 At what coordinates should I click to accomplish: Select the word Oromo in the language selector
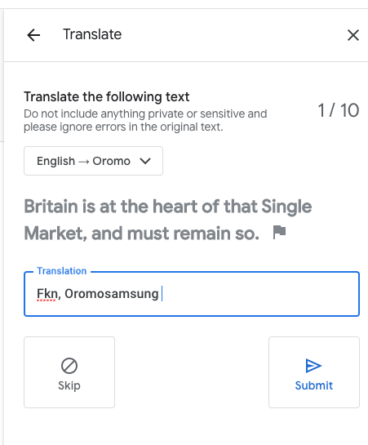click(111, 161)
